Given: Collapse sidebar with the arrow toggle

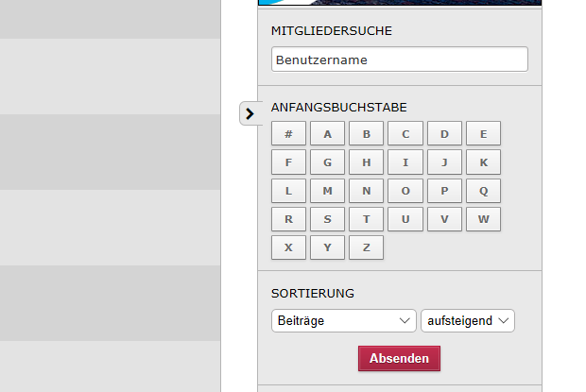Looking at the screenshot, I should click(x=250, y=113).
